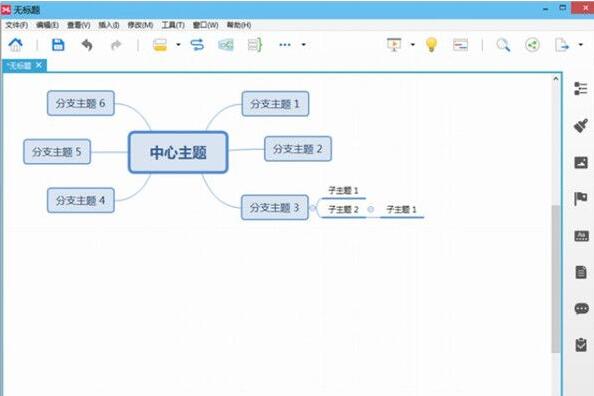Close the 无标题 tab
The width and height of the screenshot is (594, 396).
click(39, 65)
